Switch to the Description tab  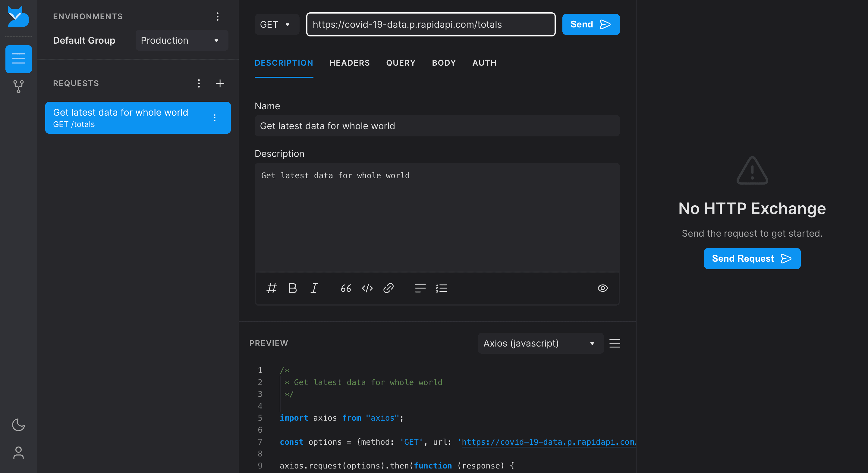pos(284,63)
